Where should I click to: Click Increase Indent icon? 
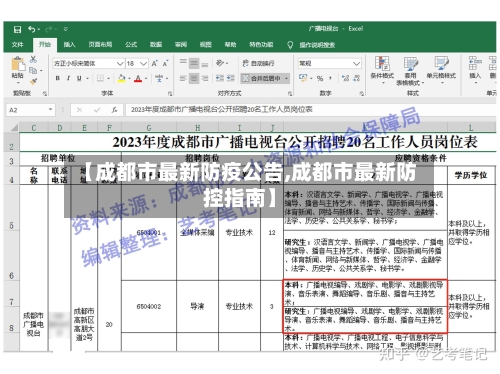tap(231, 78)
